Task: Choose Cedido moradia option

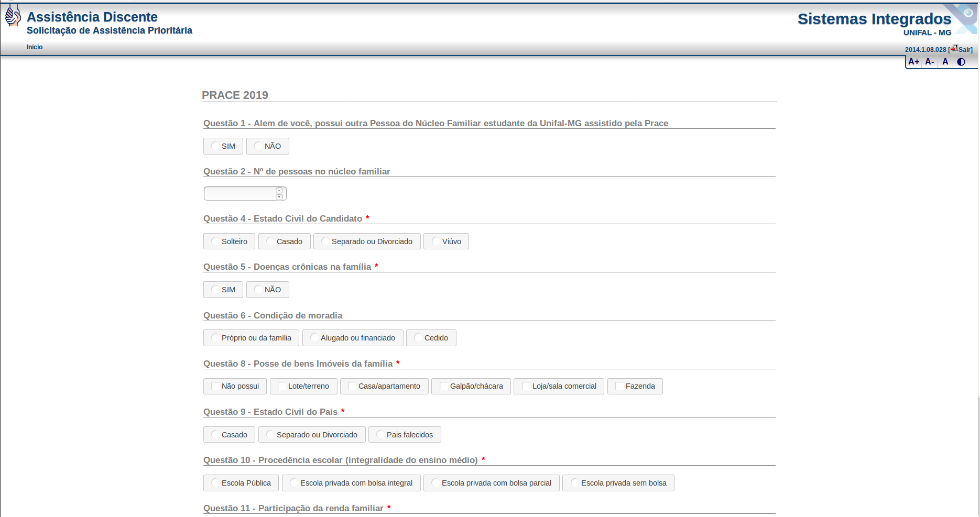Action: tap(431, 338)
